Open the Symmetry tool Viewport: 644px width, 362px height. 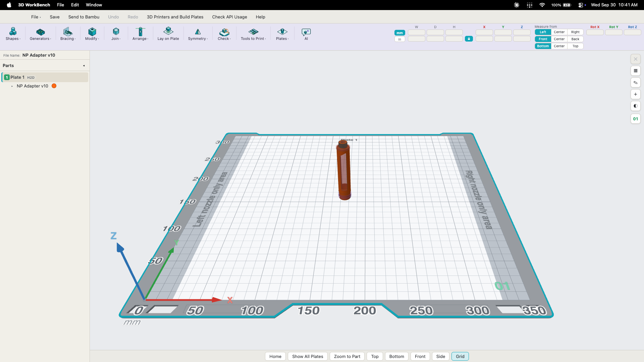click(x=198, y=34)
